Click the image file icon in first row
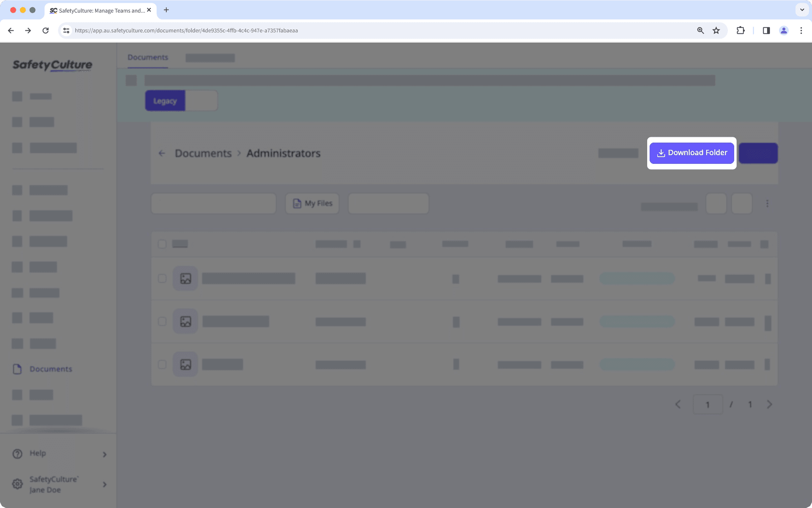This screenshot has height=508, width=812. (186, 279)
